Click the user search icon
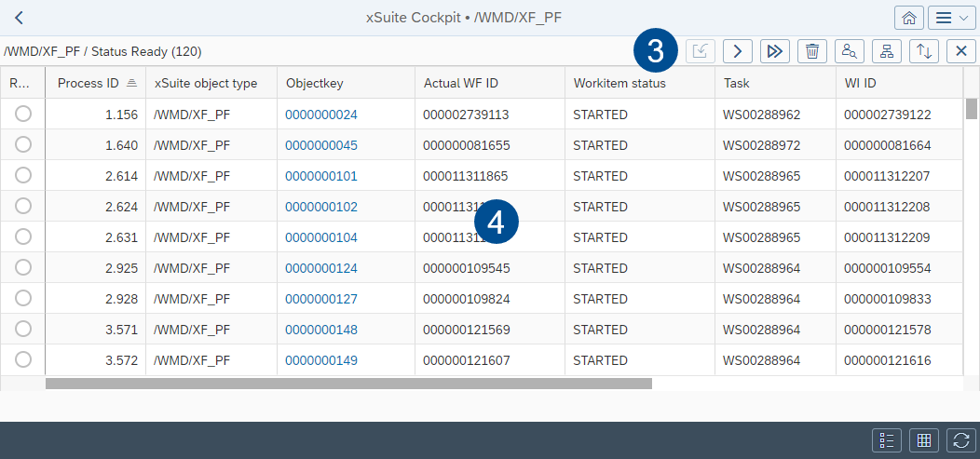The height and width of the screenshot is (459, 980). pos(849,51)
